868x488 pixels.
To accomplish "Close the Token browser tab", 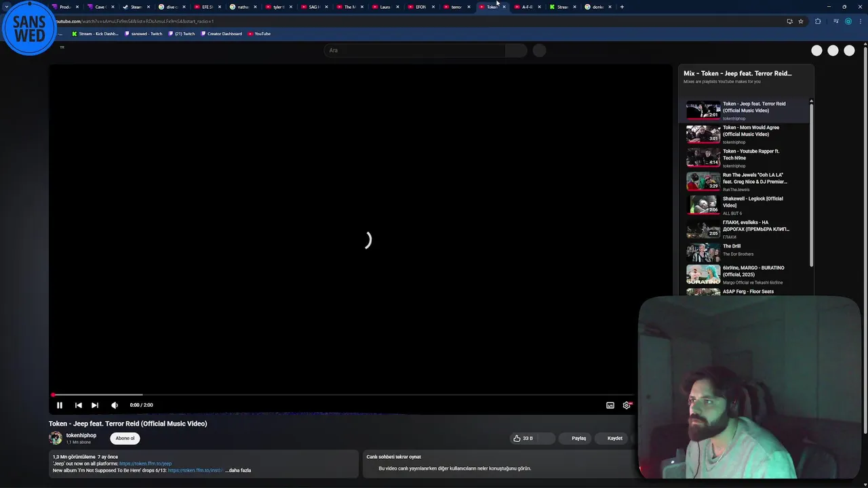I will tap(504, 7).
